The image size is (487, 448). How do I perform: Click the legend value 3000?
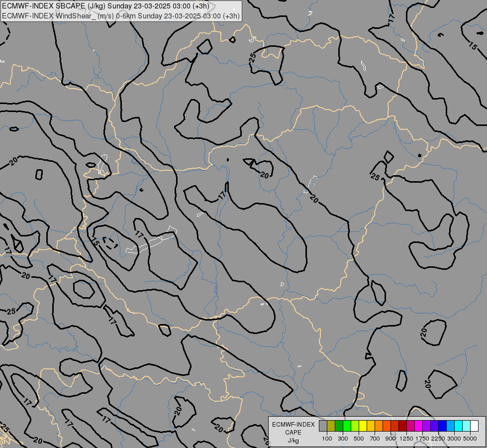pos(454,439)
